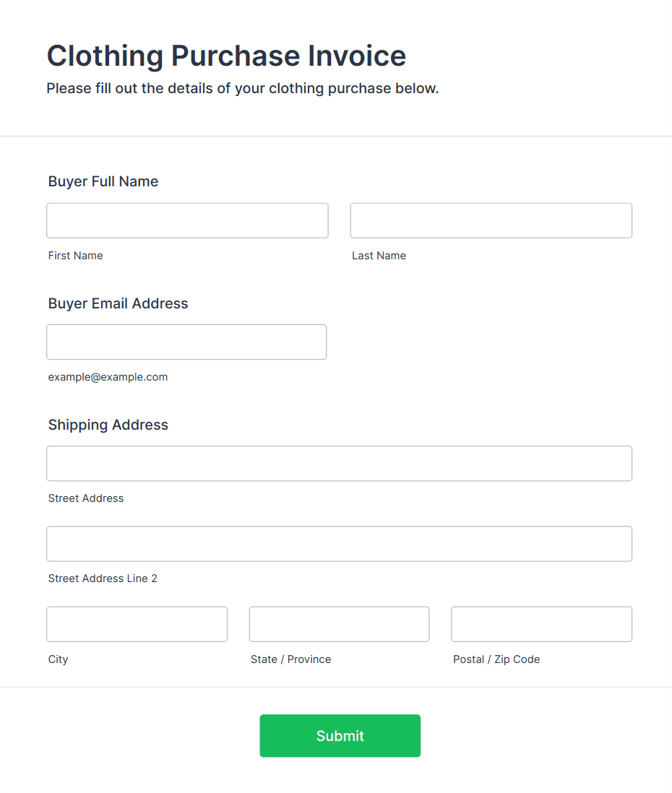Screen dimensions: 672x793
Task: Click the First Name input field
Action: coord(187,220)
